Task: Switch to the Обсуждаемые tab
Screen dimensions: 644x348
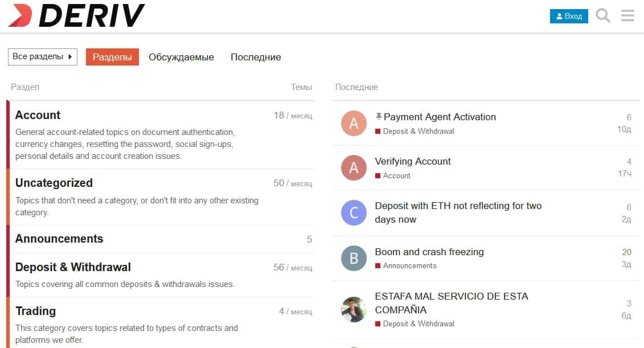Action: click(x=181, y=57)
